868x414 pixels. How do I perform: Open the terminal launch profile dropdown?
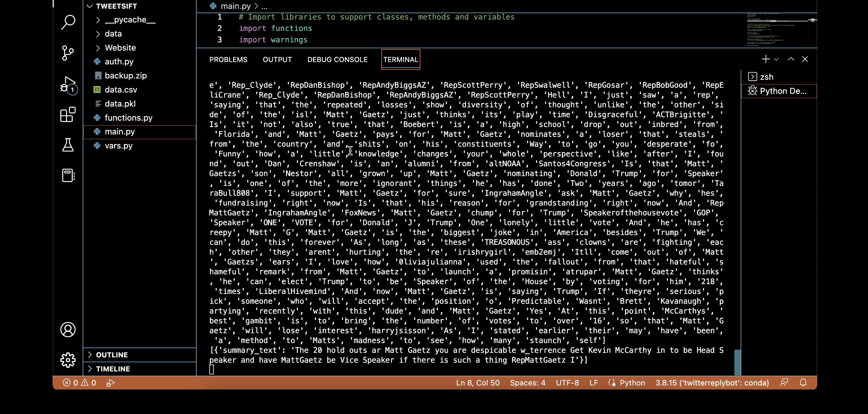tap(777, 59)
